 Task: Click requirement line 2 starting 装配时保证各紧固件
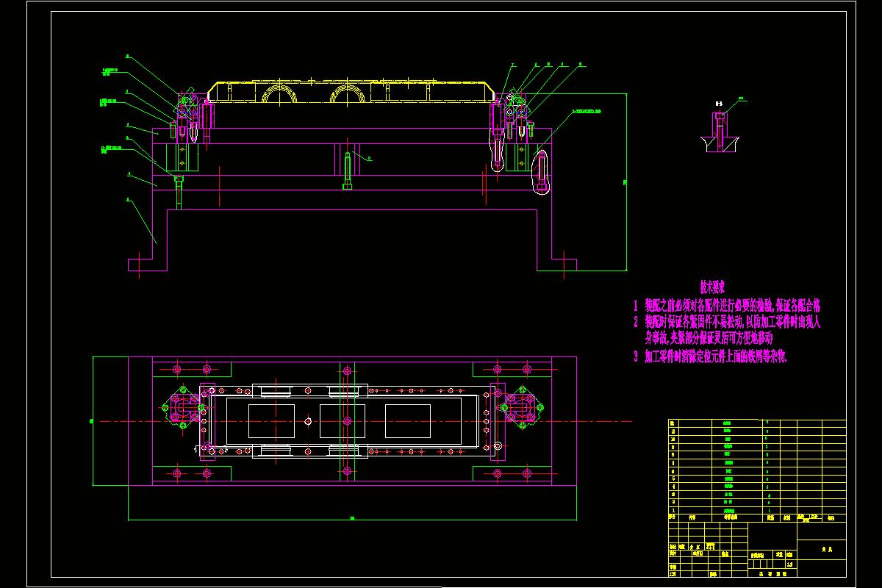tap(727, 322)
